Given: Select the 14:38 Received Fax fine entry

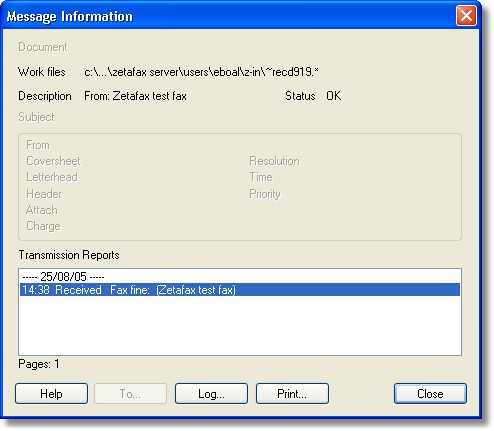Looking at the screenshot, I should tap(240, 290).
